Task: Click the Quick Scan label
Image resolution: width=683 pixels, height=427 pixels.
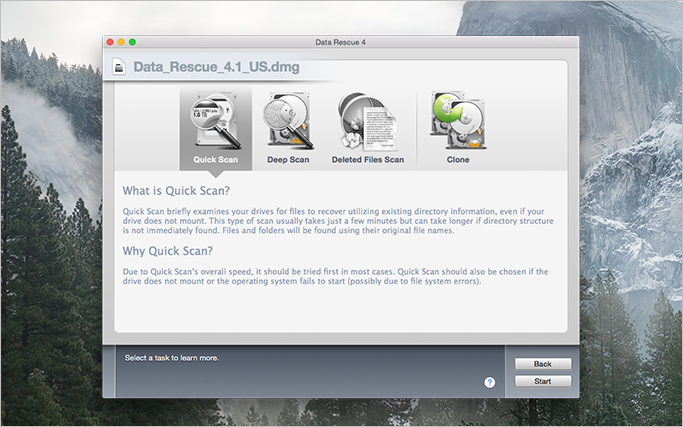Action: 216,159
